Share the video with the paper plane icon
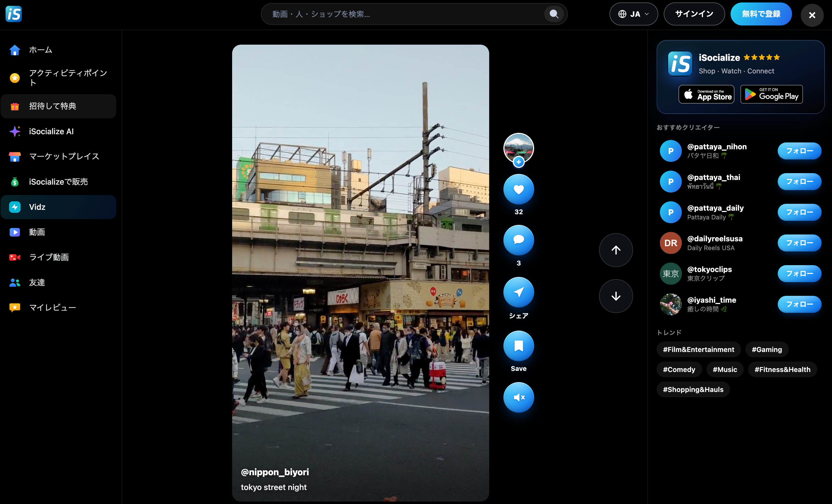Image resolution: width=832 pixels, height=504 pixels. (519, 292)
